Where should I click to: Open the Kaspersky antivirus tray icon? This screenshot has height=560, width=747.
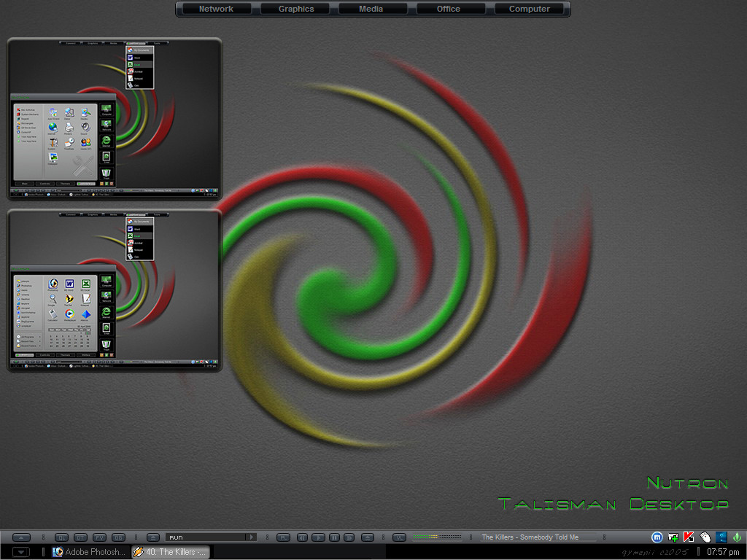[689, 537]
